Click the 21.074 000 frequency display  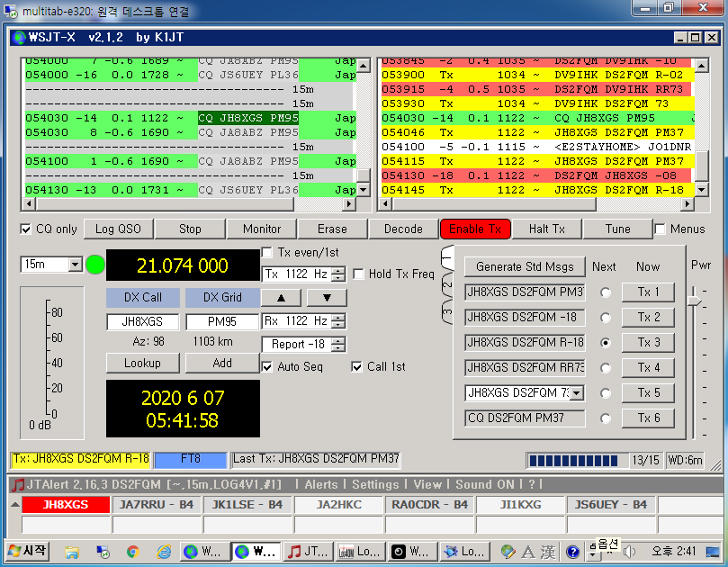click(x=183, y=265)
